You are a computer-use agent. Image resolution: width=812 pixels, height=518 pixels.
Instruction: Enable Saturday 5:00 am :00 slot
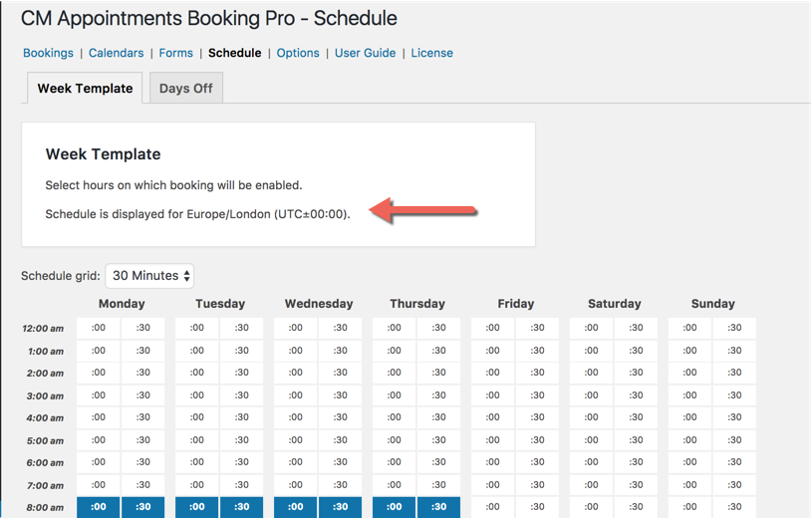(591, 440)
